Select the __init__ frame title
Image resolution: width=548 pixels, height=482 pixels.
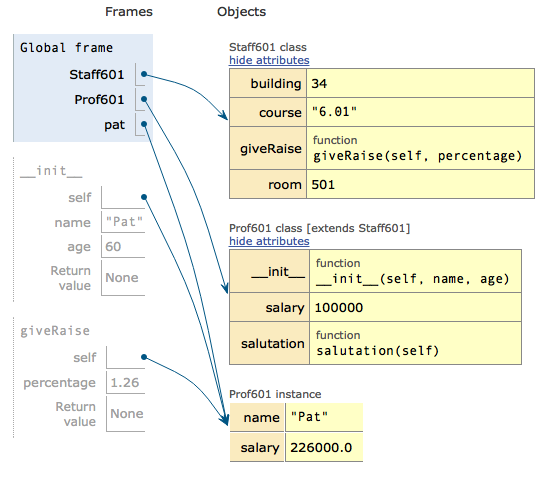(51, 171)
